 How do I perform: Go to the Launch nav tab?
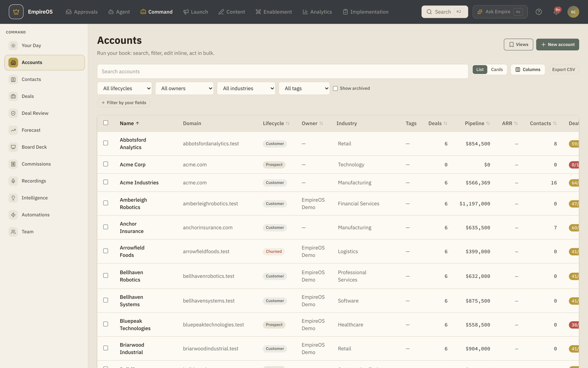click(196, 12)
